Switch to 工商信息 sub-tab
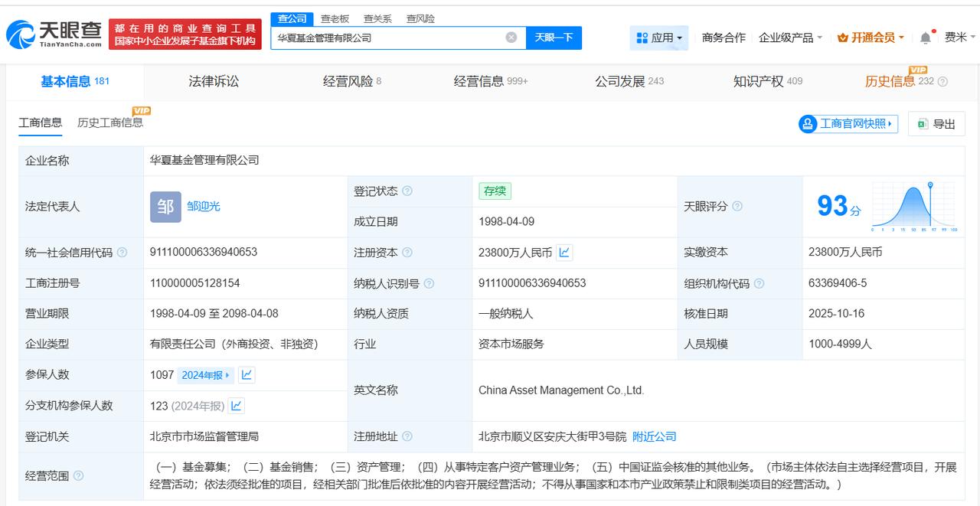Image resolution: width=980 pixels, height=506 pixels. click(x=41, y=122)
